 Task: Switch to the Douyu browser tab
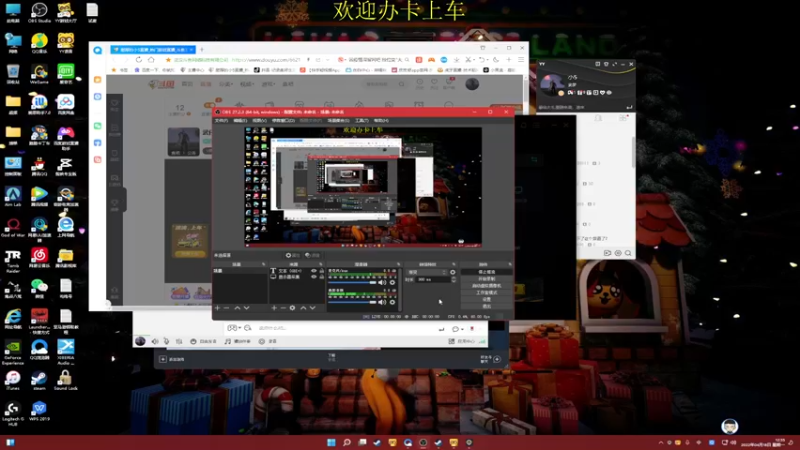[152, 49]
